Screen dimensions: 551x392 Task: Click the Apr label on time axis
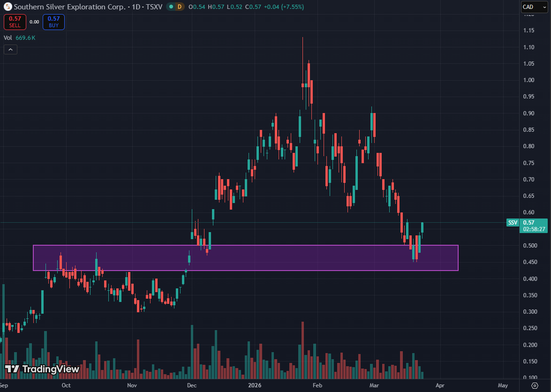[440, 385]
